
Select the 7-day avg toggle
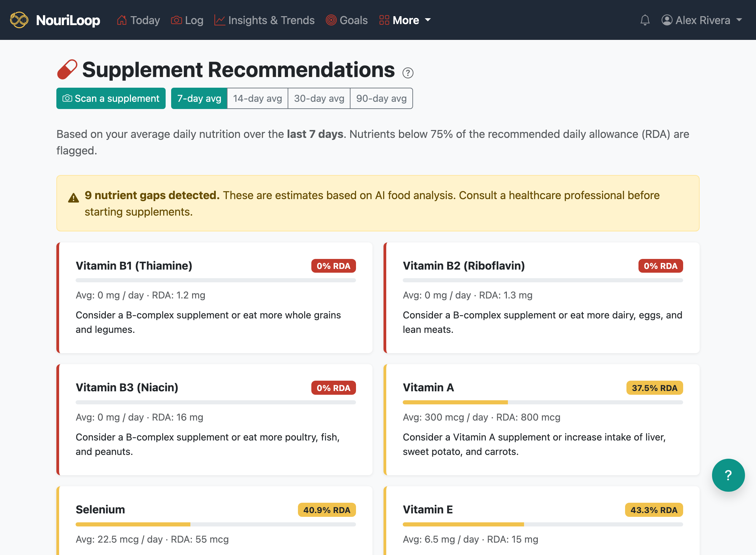coord(199,98)
